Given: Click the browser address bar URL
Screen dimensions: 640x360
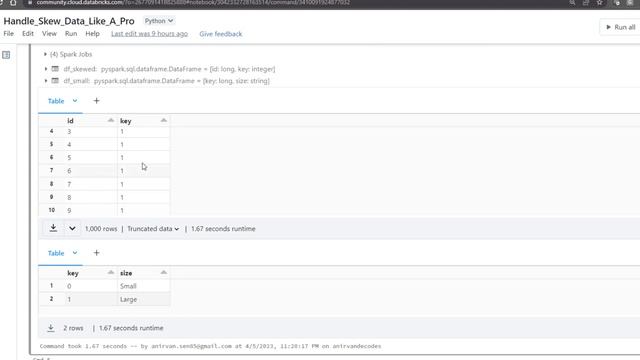Looking at the screenshot, I should [193, 3].
